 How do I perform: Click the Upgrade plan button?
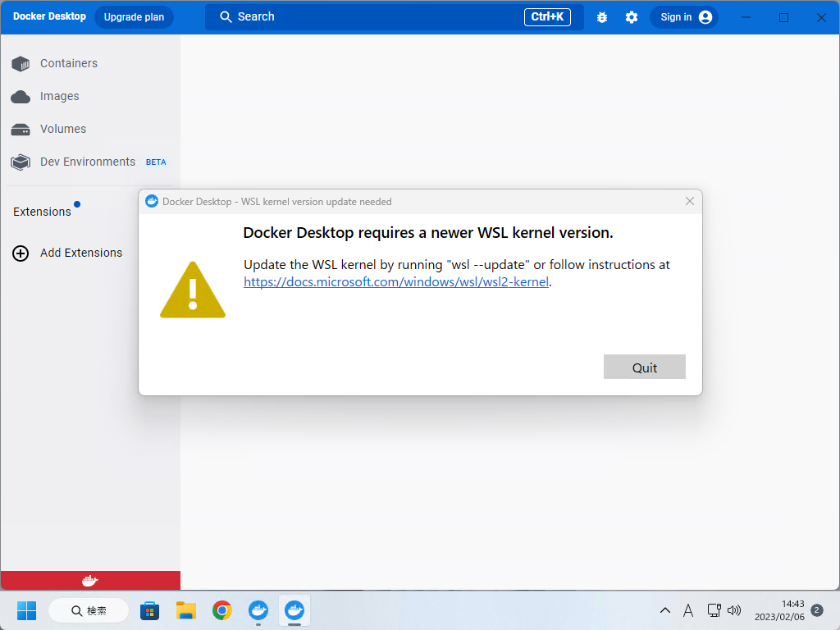134,17
